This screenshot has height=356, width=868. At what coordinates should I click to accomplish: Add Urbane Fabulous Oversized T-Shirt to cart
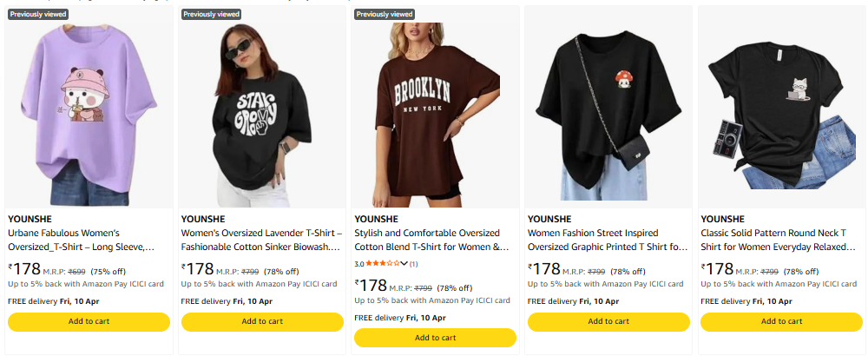click(x=89, y=321)
